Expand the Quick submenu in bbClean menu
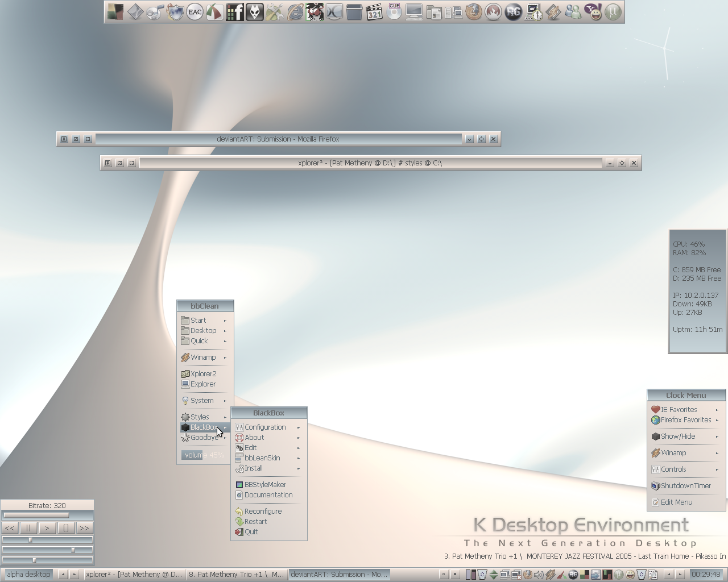Screen dimensions: 728x582 click(205, 341)
